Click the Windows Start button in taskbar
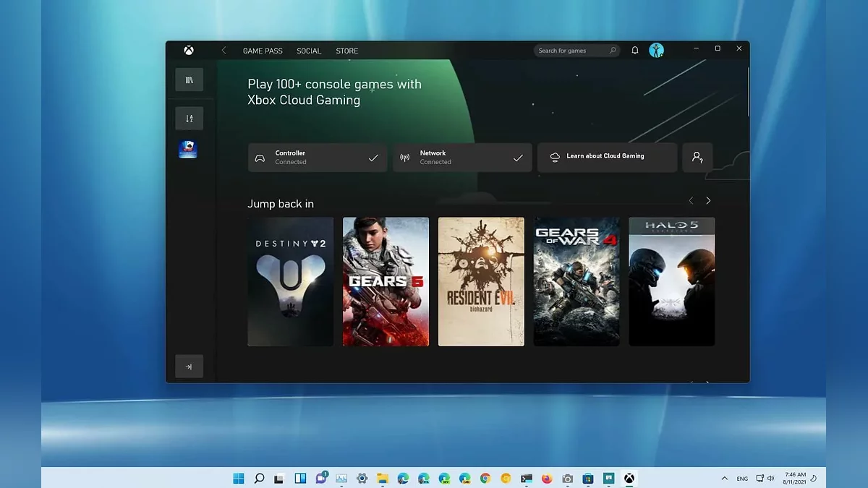This screenshot has height=488, width=868. [239, 479]
